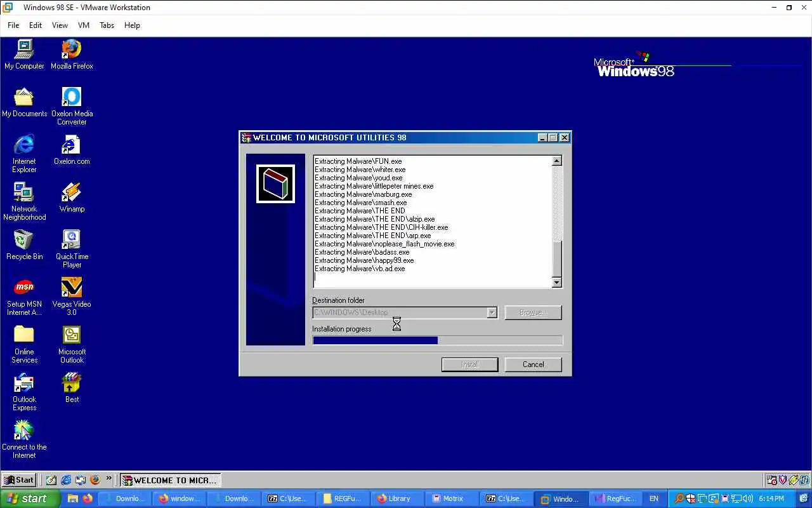812x508 pixels.
Task: Switch to REGFu... folder taskbar button
Action: click(x=343, y=498)
